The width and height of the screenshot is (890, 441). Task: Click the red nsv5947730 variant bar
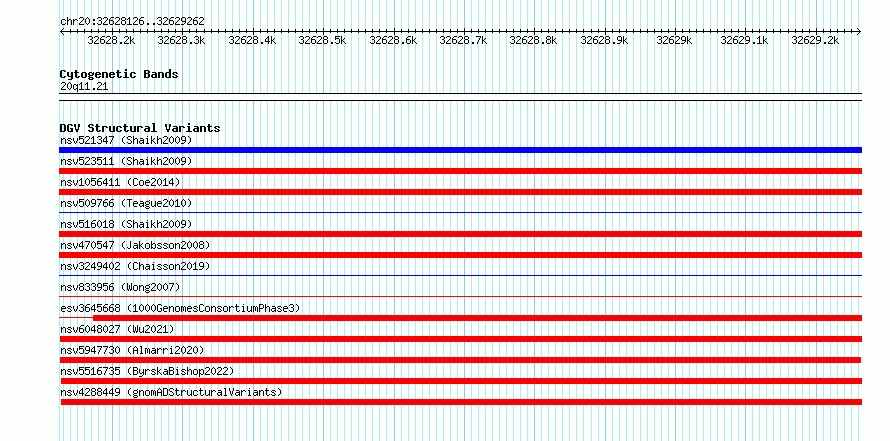click(x=460, y=360)
